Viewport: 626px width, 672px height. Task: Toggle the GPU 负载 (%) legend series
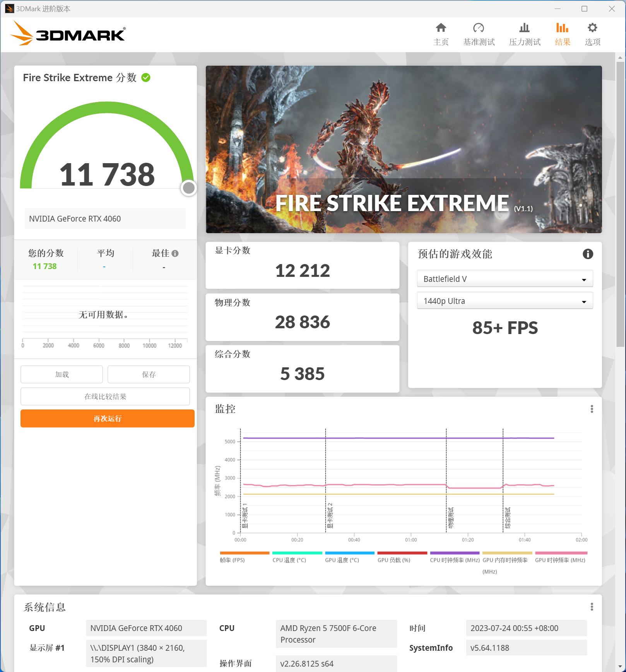click(402, 557)
